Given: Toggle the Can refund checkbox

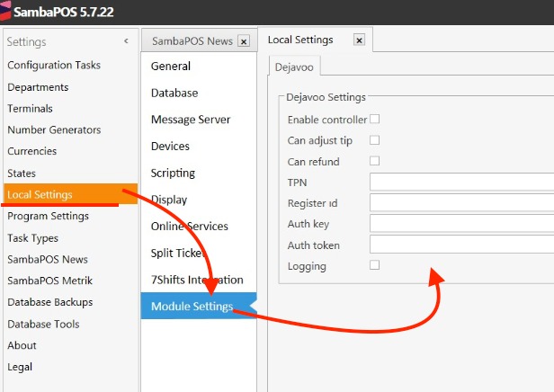Looking at the screenshot, I should (374, 161).
